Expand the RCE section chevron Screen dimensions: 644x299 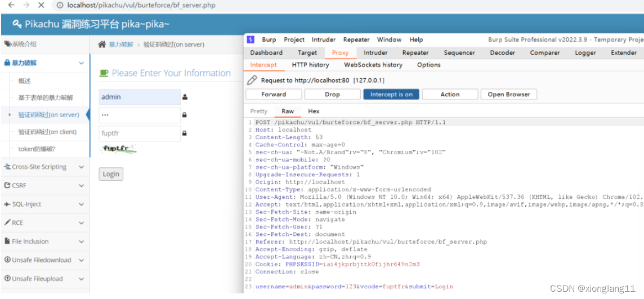coord(81,223)
